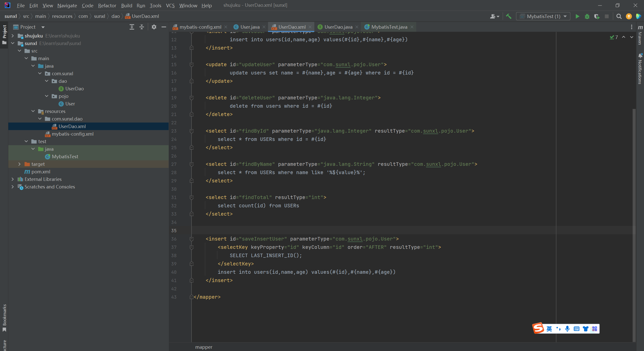Open the Refactor menu
The image size is (644, 351).
point(107,5)
